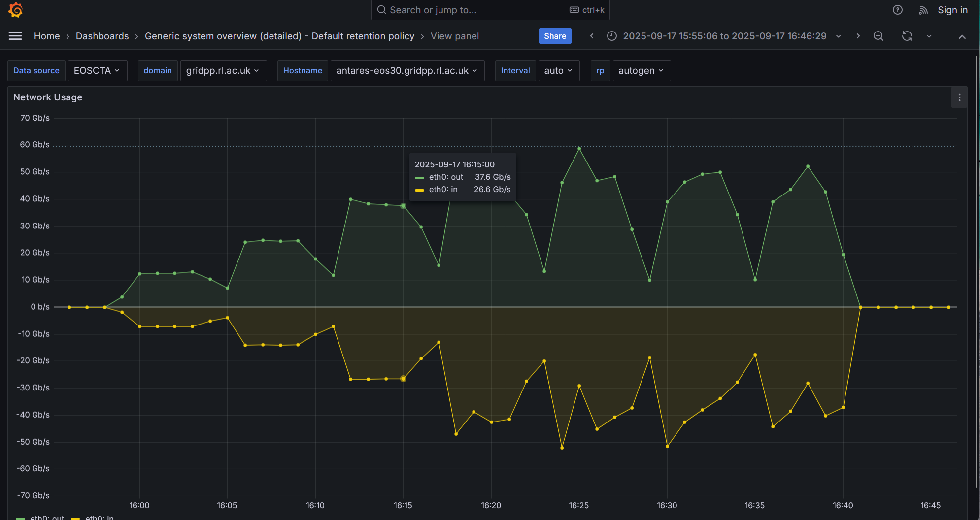Open the help question mark icon

[x=897, y=10]
